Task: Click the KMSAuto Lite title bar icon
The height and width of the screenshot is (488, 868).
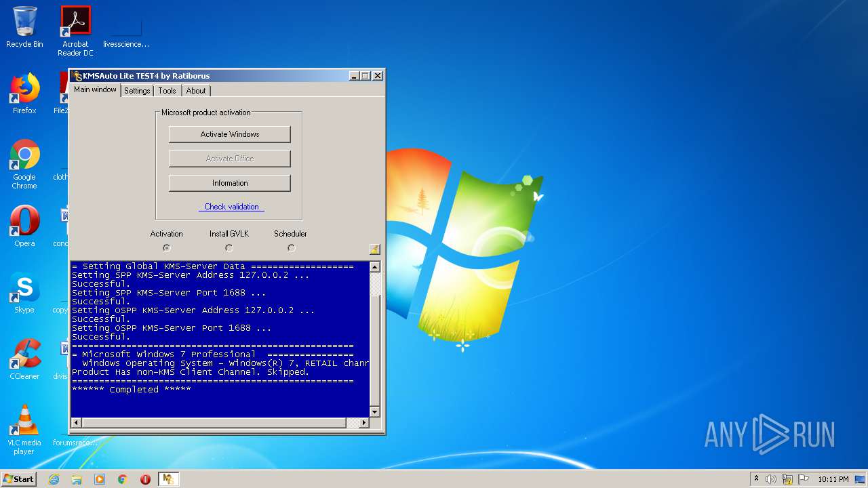Action: (77, 76)
